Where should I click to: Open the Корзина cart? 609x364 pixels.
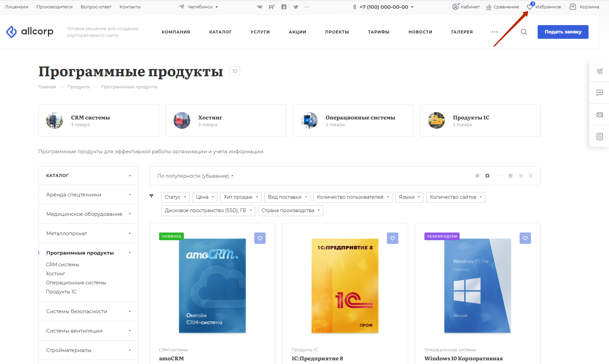[x=584, y=7]
